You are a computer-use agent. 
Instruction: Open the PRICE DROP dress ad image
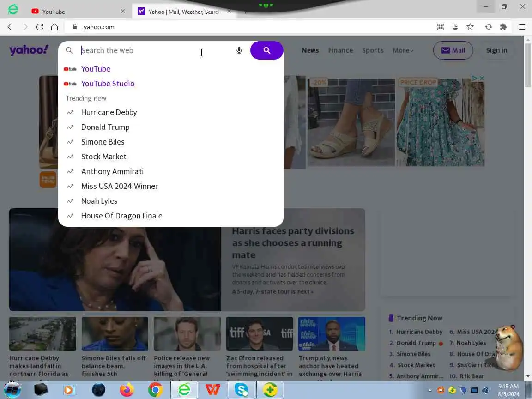(441, 122)
